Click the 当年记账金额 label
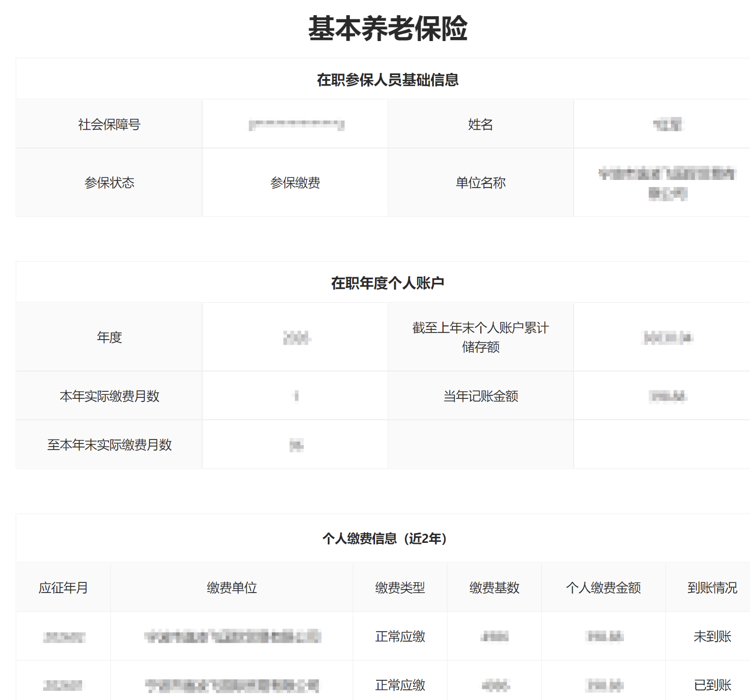This screenshot has height=700, width=750. tap(480, 396)
